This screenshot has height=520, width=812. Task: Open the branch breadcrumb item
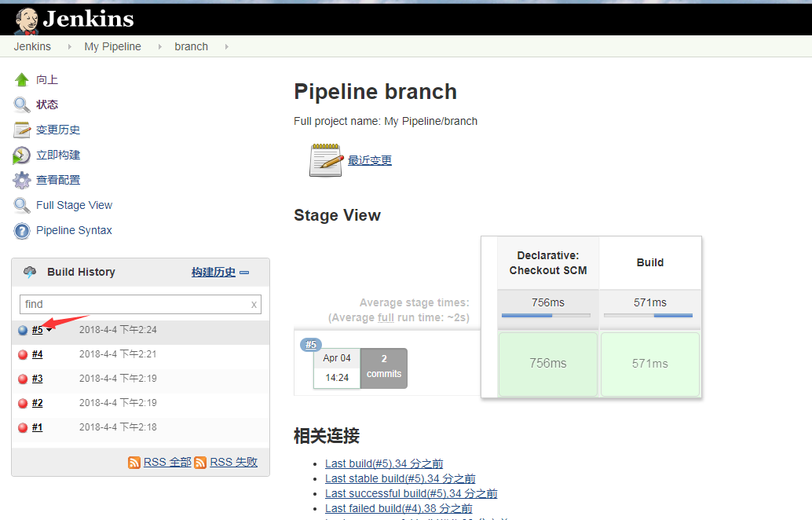tap(191, 46)
